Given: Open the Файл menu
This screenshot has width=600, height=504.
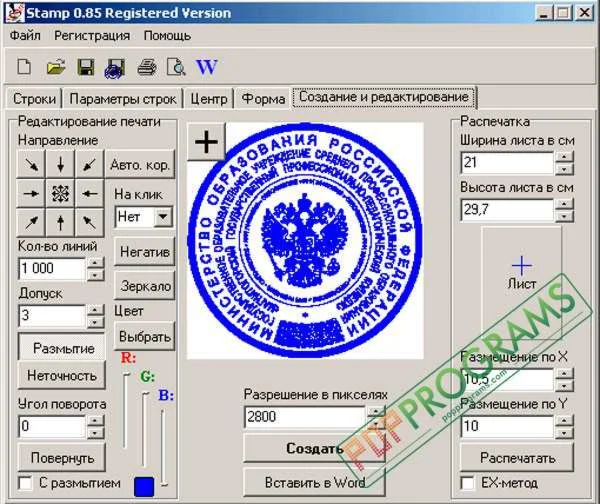Looking at the screenshot, I should [25, 36].
